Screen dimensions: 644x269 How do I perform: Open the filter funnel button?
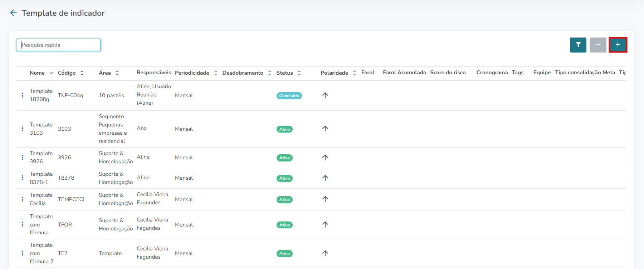(578, 45)
